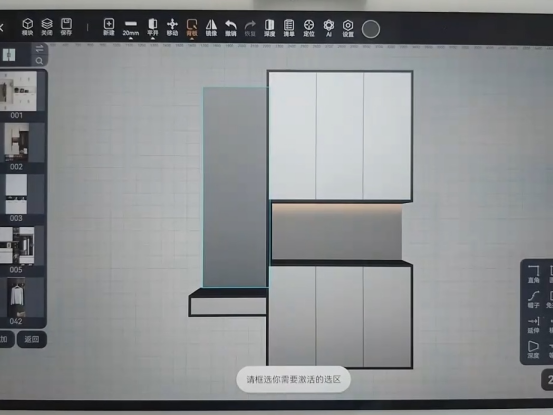Click the cabinet layout icon atop left panel

point(9,55)
